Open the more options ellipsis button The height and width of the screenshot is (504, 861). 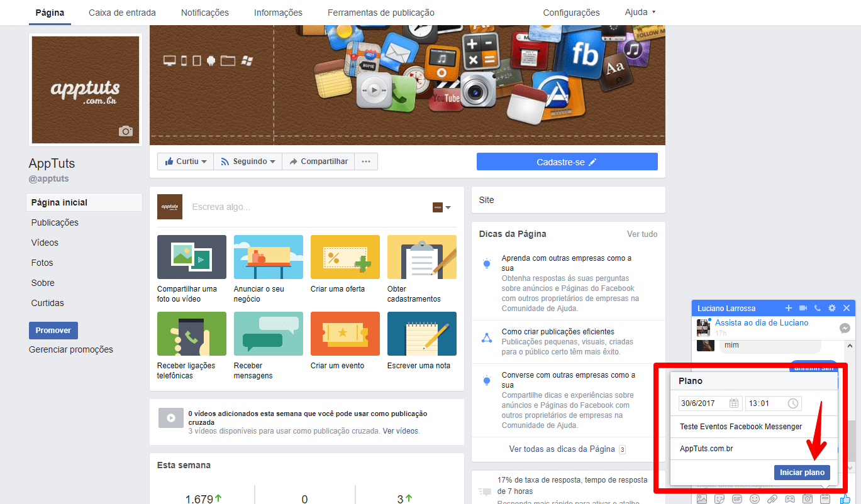tap(366, 162)
